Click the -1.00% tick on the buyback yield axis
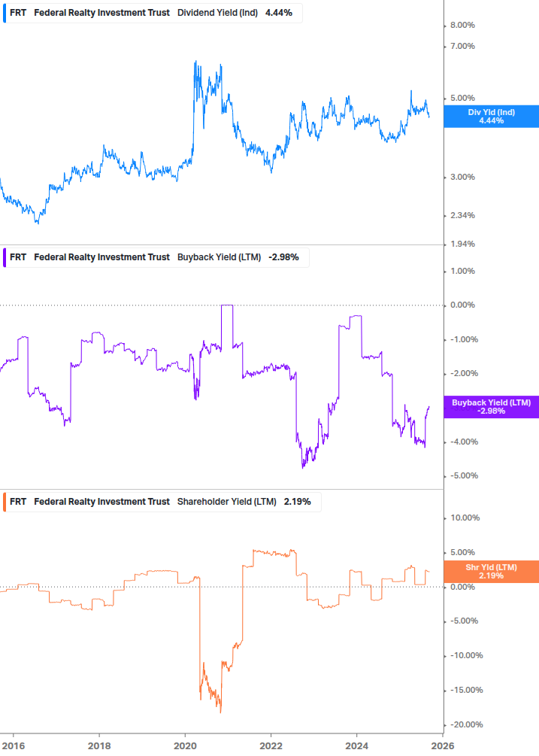This screenshot has width=539, height=756. pyautogui.click(x=464, y=339)
